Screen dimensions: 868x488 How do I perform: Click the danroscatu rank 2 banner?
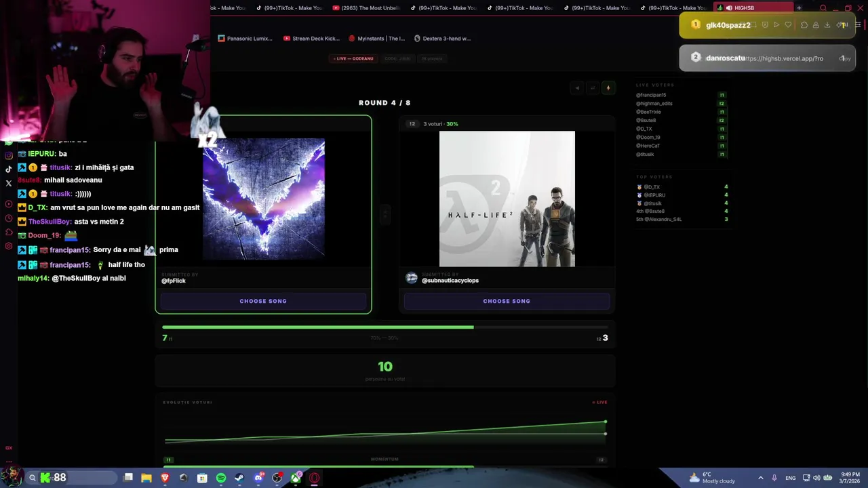[x=767, y=58]
